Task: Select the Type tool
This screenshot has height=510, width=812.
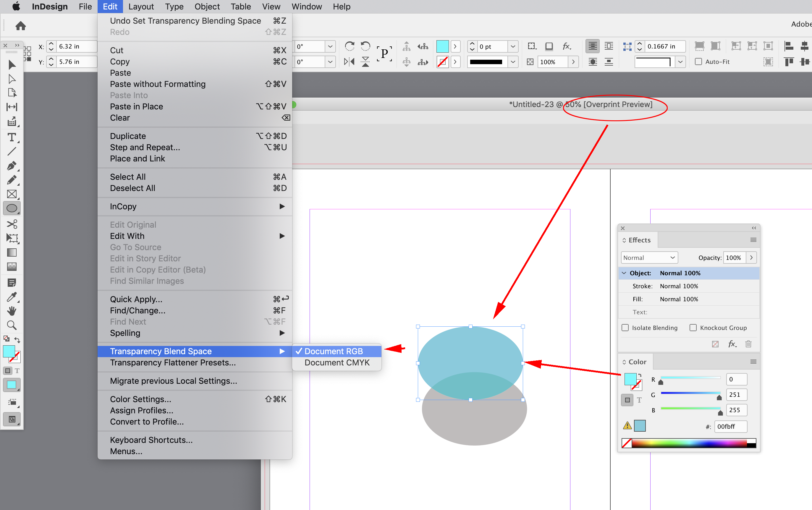Action: (x=12, y=137)
